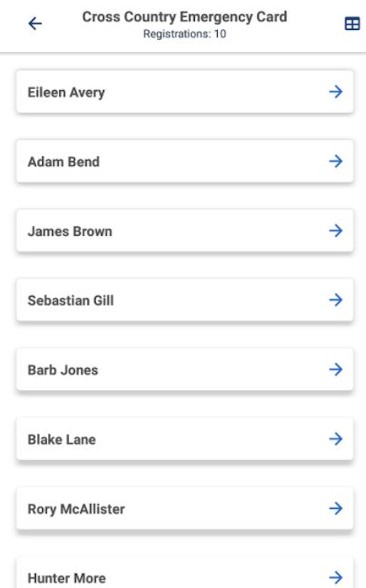The image size is (366, 588).
Task: Open Adam Bend's registration entry
Action: click(x=184, y=161)
